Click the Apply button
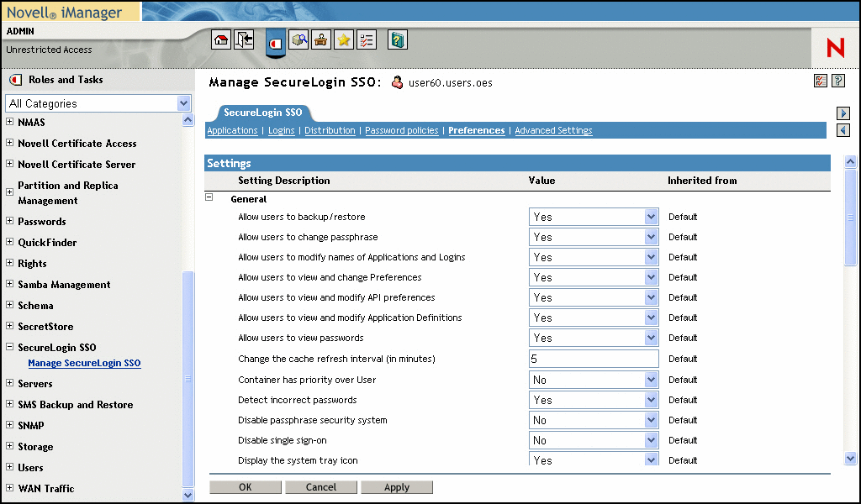The image size is (861, 504). 397,487
